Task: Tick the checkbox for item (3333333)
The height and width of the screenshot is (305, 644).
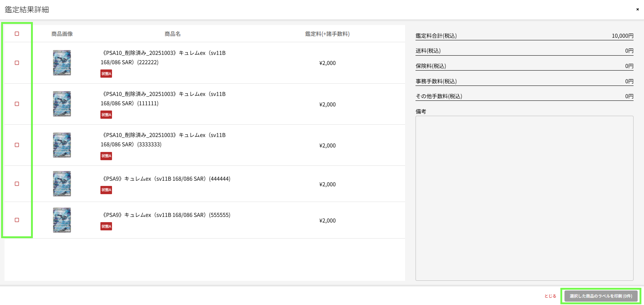Action: coord(17,145)
